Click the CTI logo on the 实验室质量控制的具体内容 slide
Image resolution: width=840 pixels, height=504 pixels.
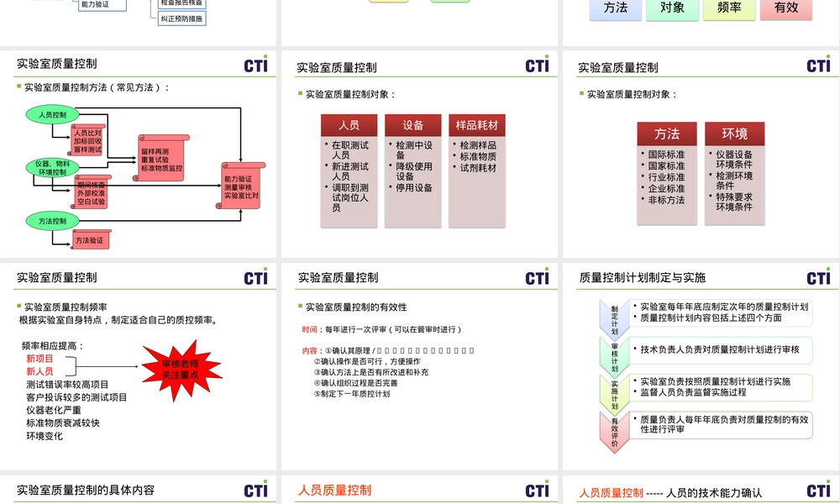[x=255, y=490]
